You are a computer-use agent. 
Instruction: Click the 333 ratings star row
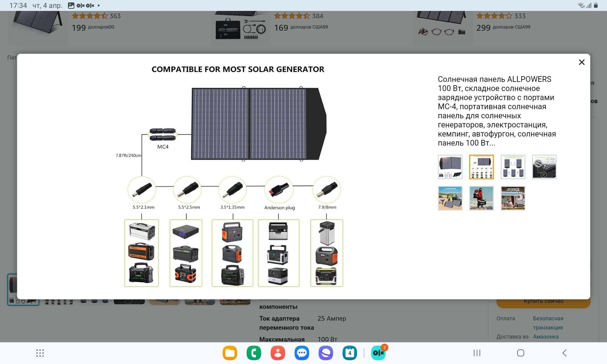501,16
